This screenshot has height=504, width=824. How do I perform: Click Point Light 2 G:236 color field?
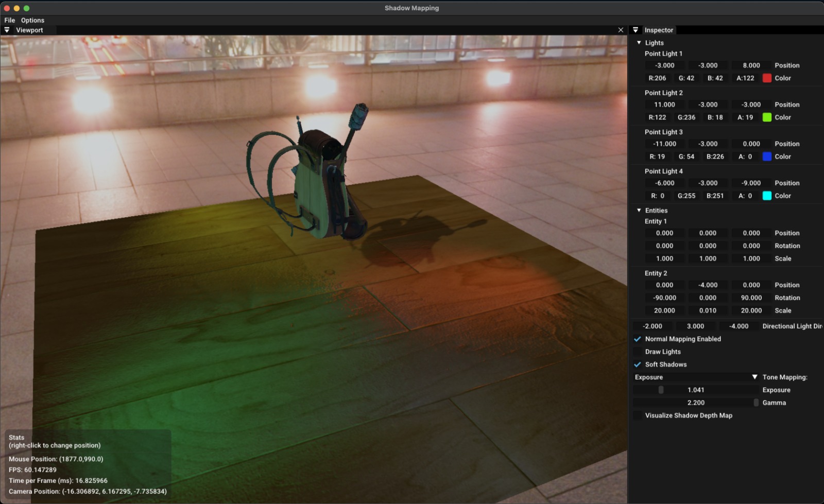(686, 117)
